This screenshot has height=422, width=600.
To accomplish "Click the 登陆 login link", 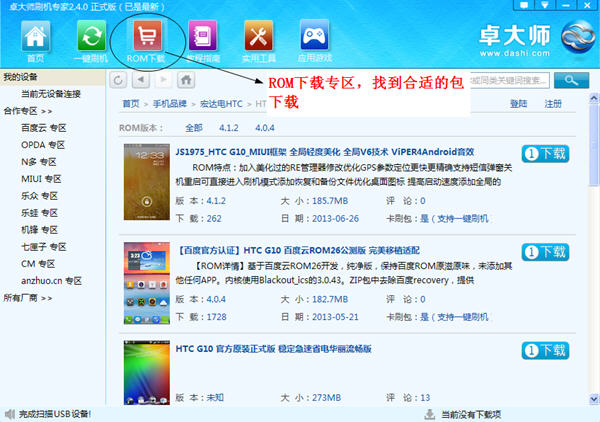I will coord(518,104).
